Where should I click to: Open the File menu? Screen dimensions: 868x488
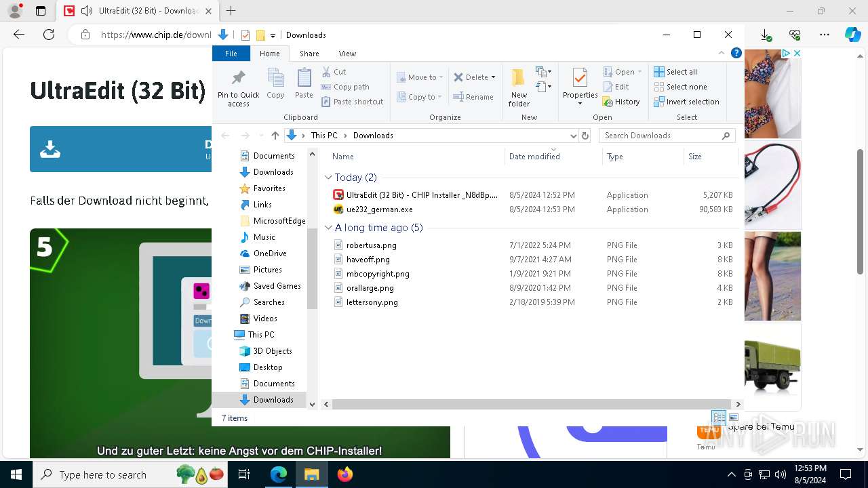tap(231, 54)
